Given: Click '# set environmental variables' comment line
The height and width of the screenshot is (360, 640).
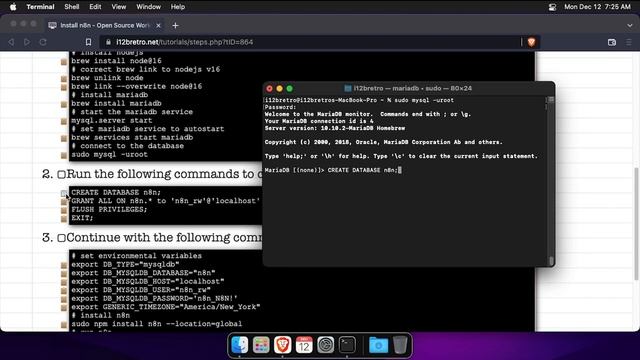Looking at the screenshot, I should tap(137, 256).
